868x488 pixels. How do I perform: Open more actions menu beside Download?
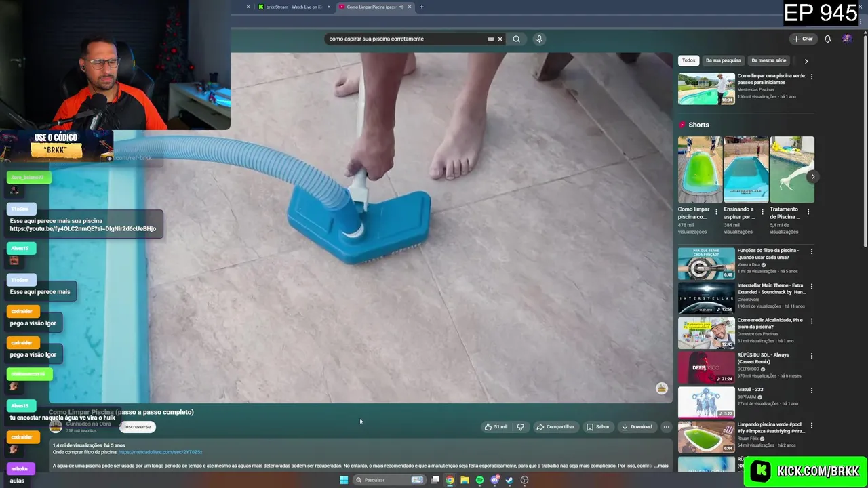click(667, 427)
